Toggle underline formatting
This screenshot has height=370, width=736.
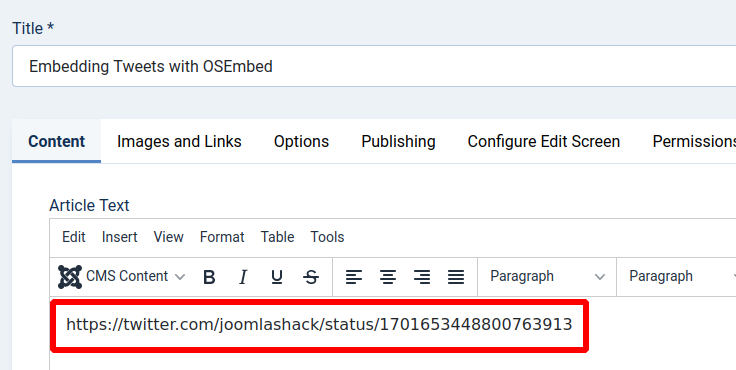[x=277, y=277]
